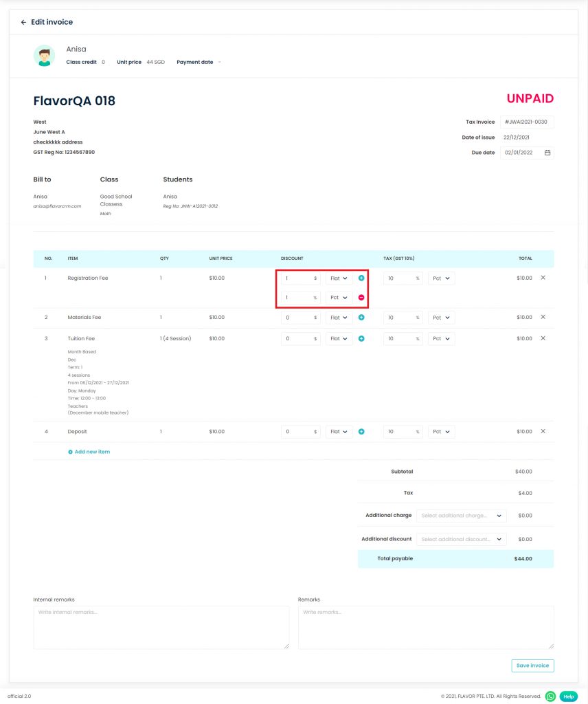Open the Flat discount type dropdown for Registration Fee

pyautogui.click(x=339, y=278)
